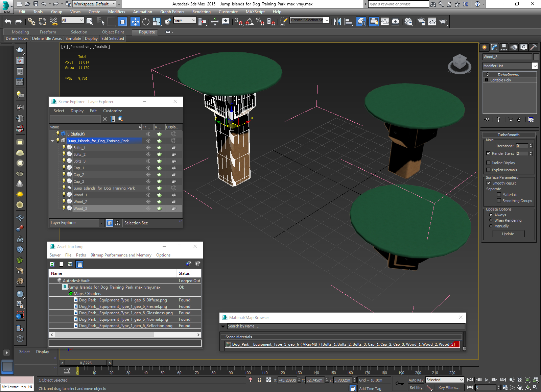Viewport: 541px width, 392px height.
Task: Activate Select and Rotate tool
Action: click(146, 22)
